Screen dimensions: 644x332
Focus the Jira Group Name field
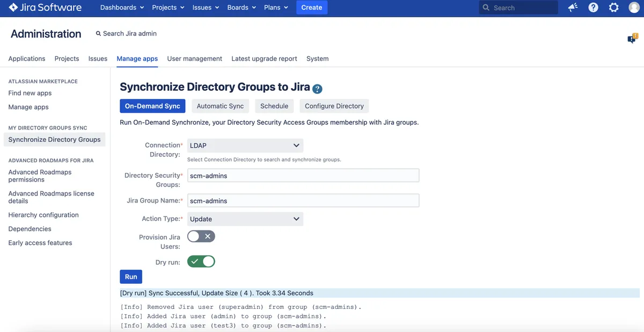tap(303, 201)
